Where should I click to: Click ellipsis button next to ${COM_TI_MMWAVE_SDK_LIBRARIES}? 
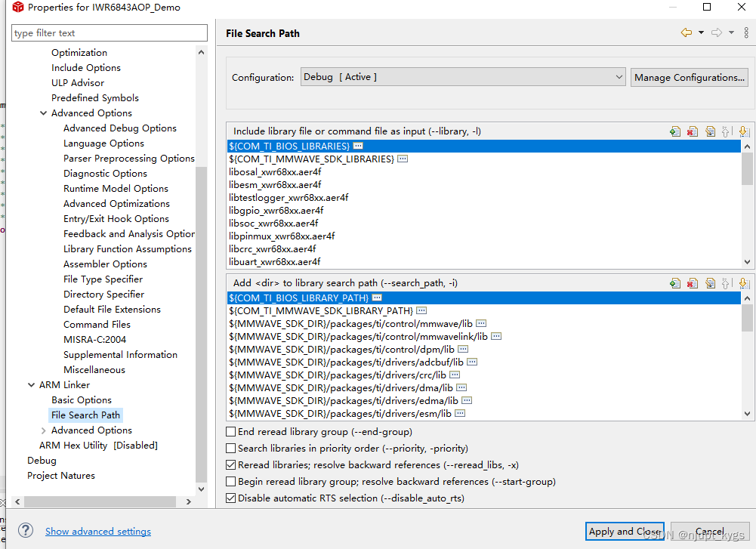click(403, 159)
